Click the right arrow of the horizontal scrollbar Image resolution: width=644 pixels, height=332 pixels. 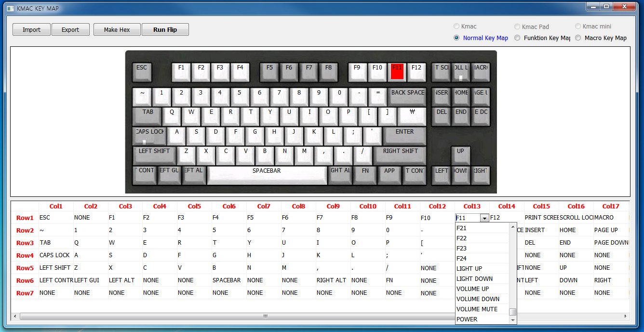625,317
